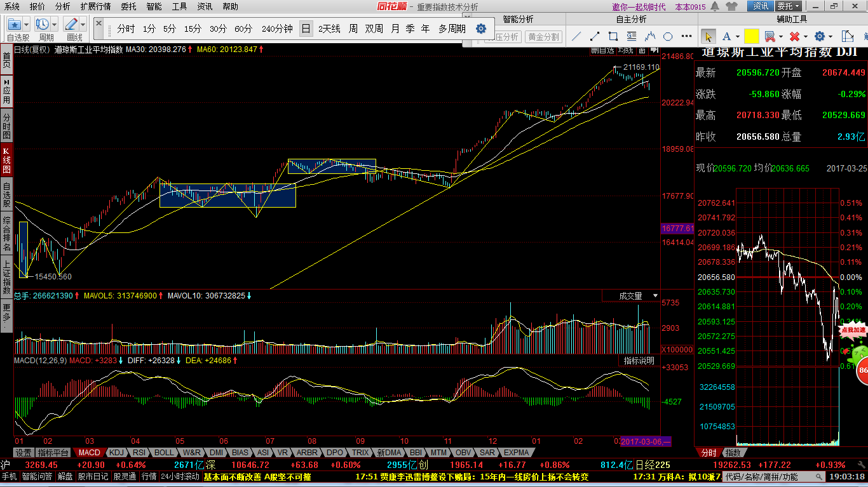Image resolution: width=868 pixels, height=487 pixels.
Task: Open period toolbar settings gear
Action: 481,29
